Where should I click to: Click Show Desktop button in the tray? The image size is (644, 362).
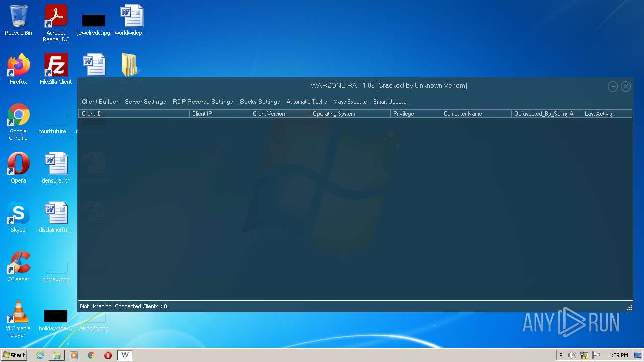point(638,355)
